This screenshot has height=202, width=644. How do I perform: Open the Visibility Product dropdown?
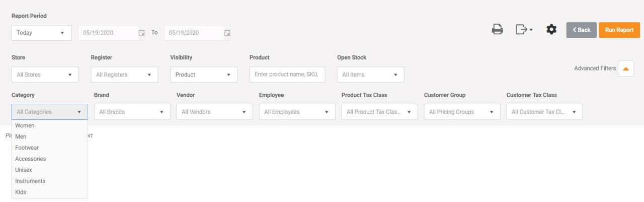coord(204,75)
